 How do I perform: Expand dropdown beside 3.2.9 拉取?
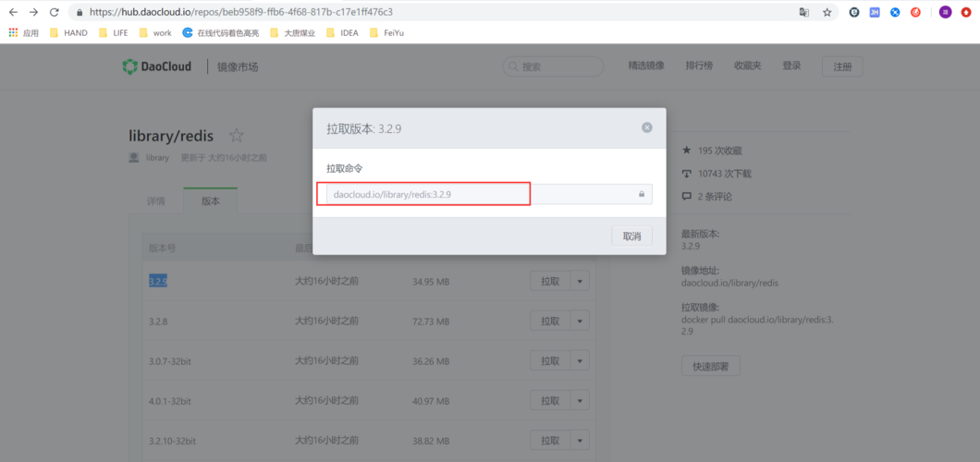[x=580, y=282]
